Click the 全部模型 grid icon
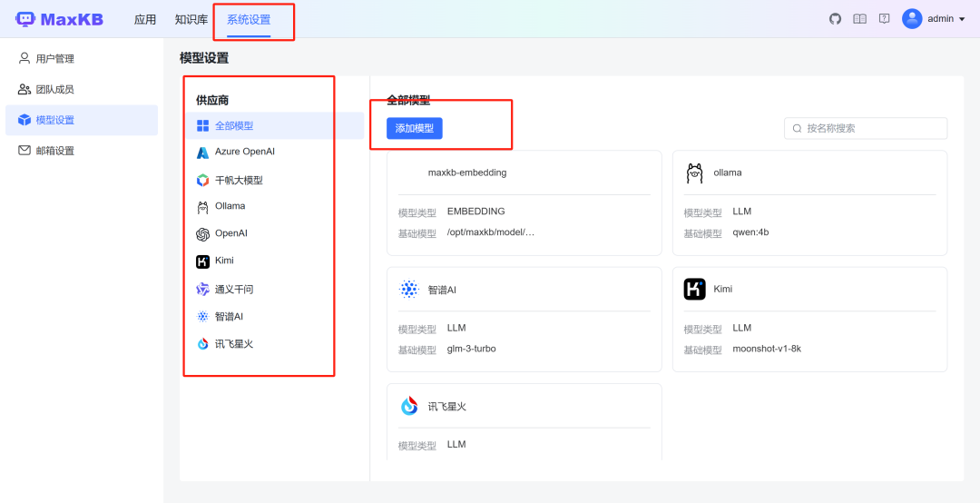Screen dimensions: 980x503 (202, 125)
